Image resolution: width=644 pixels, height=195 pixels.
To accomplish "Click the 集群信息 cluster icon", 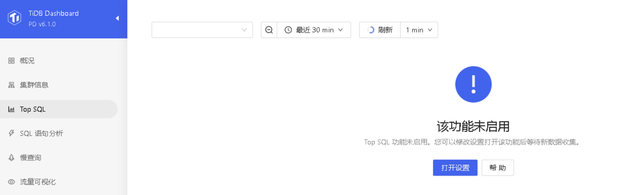I will 11,85.
